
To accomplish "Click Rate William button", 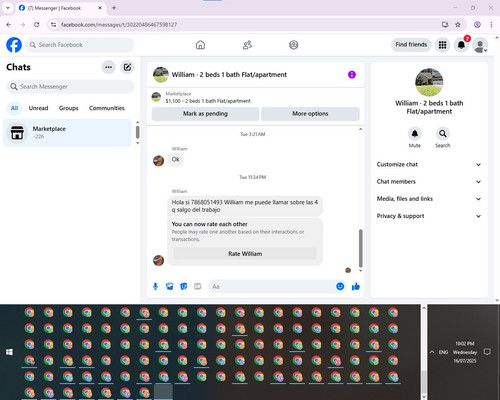I will (x=245, y=254).
